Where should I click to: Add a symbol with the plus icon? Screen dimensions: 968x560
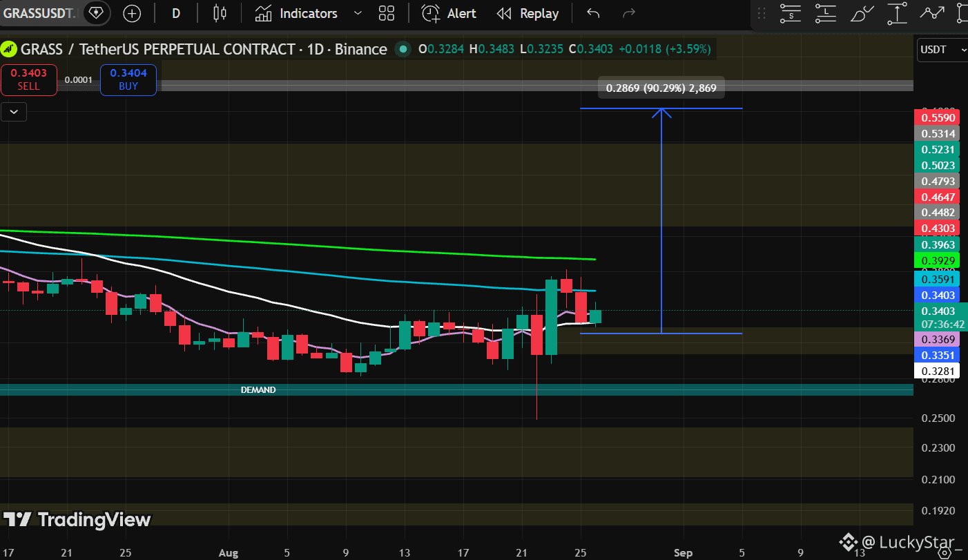pos(131,13)
